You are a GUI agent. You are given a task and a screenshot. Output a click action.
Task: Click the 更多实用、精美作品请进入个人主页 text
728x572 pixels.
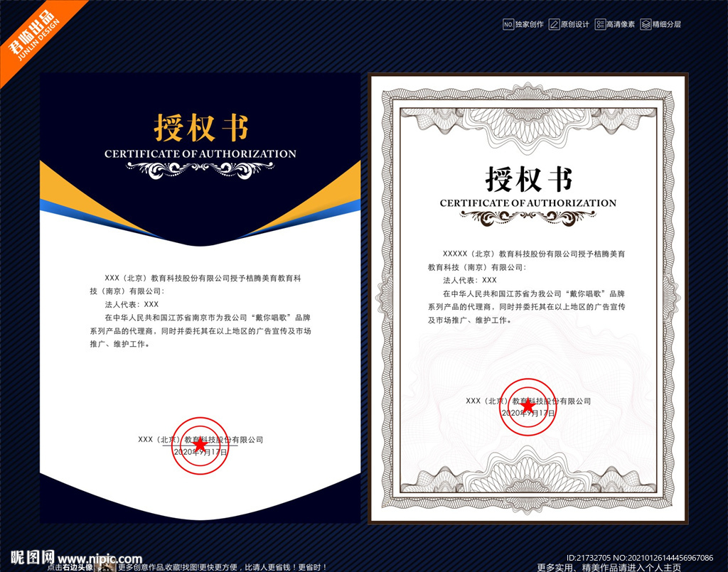609,567
